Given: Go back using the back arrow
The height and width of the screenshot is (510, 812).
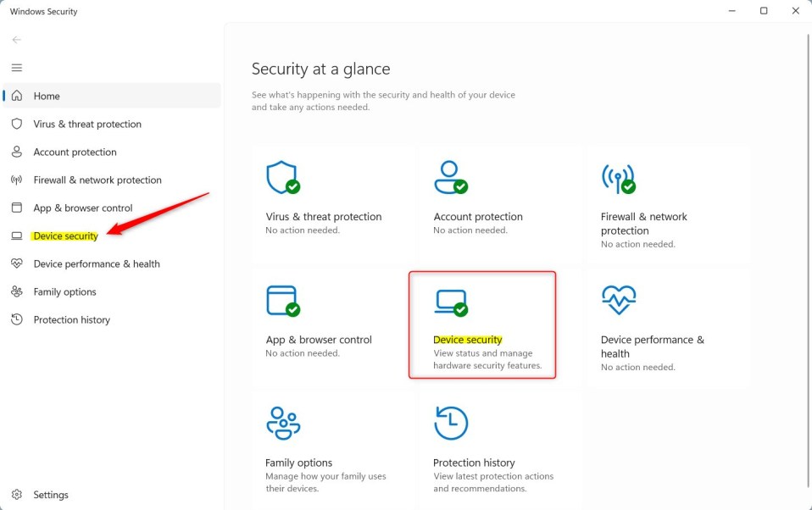Looking at the screenshot, I should 17,40.
